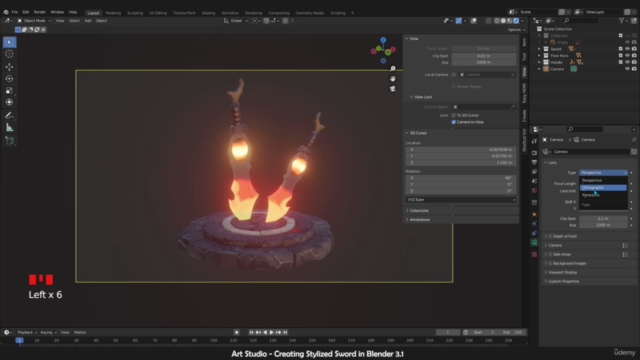
Task: Click the camera Clip Start field
Action: point(603,219)
